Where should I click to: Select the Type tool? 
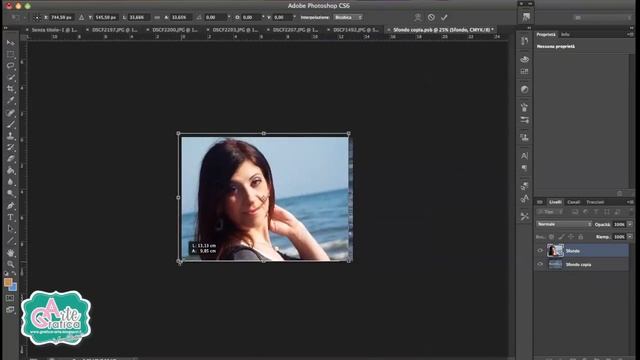pos(11,217)
